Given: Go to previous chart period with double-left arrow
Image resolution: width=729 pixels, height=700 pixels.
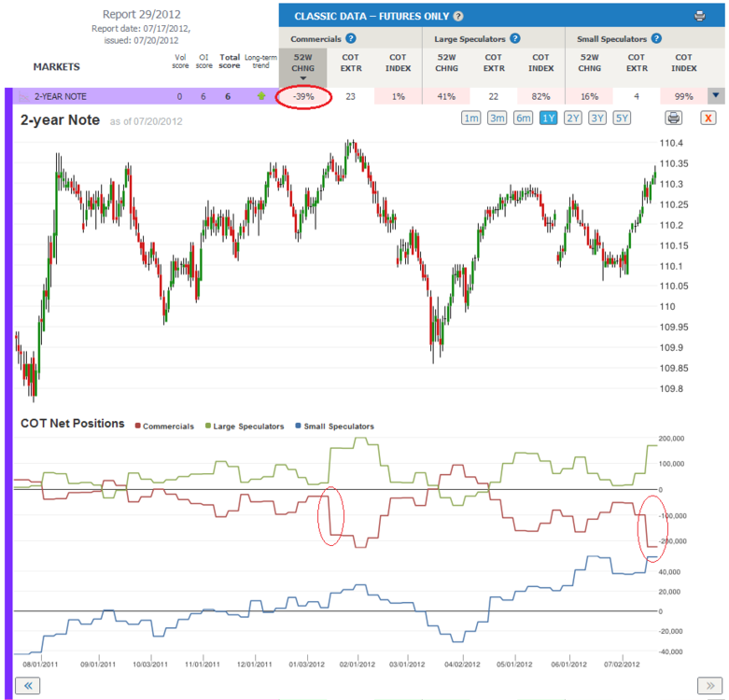Looking at the screenshot, I should pyautogui.click(x=28, y=686).
